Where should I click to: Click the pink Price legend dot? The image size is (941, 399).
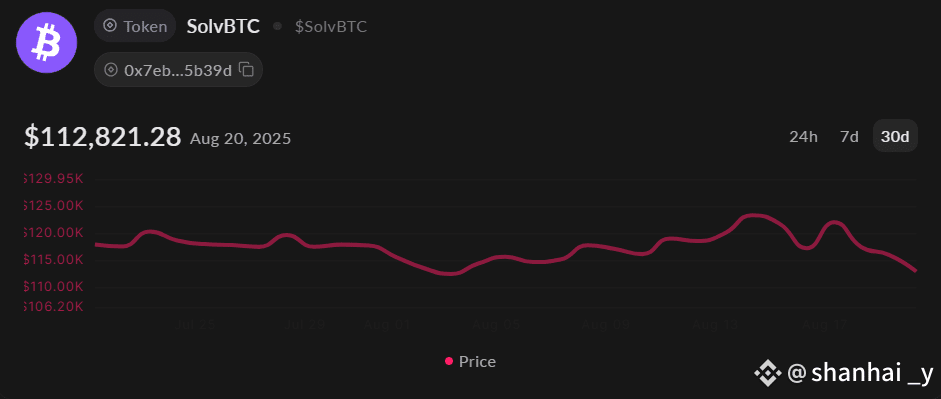449,361
